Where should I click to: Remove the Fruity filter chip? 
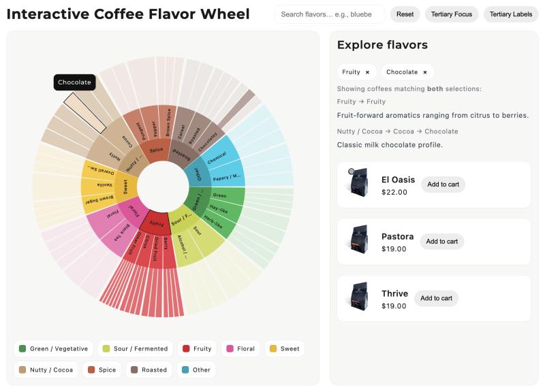pos(367,72)
